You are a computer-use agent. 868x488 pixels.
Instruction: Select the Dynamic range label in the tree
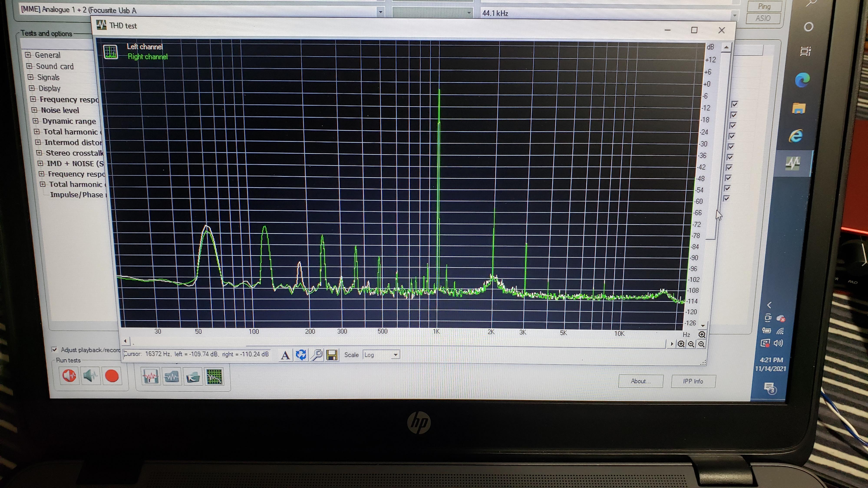(69, 121)
